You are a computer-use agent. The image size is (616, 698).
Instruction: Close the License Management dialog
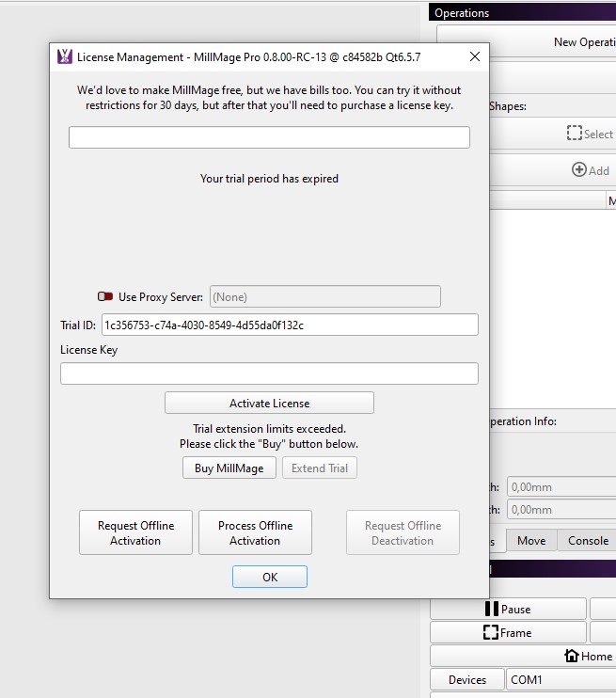475,56
